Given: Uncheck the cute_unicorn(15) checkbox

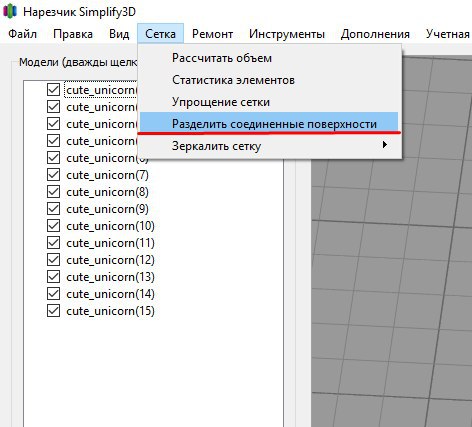Looking at the screenshot, I should click(x=53, y=311).
